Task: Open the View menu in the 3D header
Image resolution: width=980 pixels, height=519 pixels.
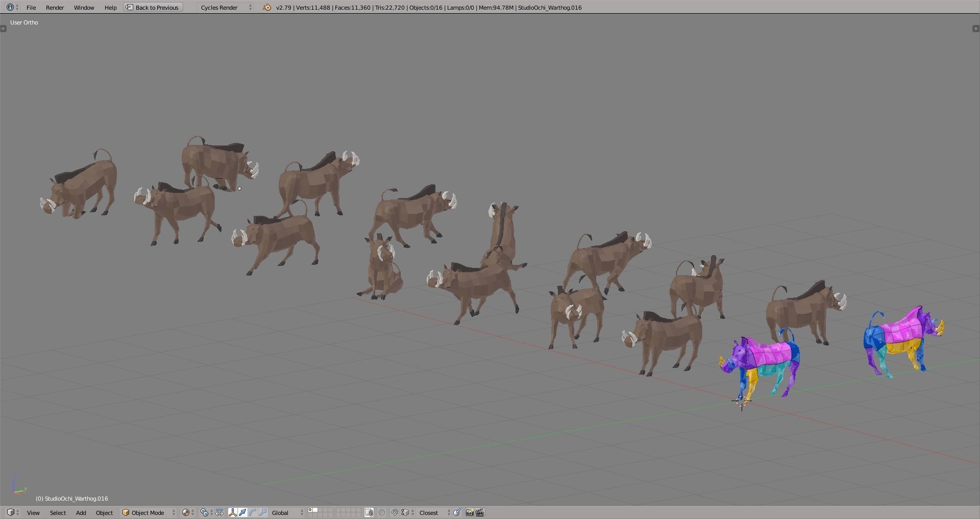Action: tap(33, 513)
